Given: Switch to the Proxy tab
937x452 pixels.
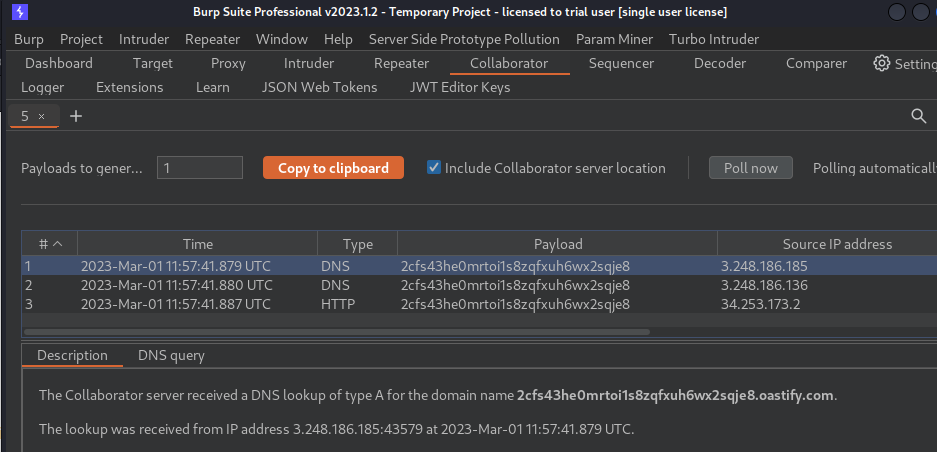Looking at the screenshot, I should coord(228,63).
